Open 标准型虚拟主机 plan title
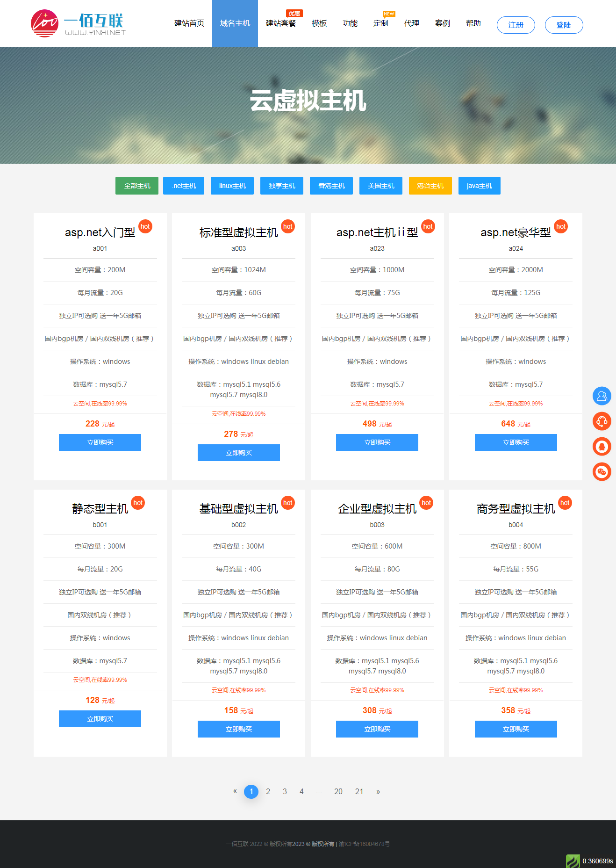 tap(239, 232)
